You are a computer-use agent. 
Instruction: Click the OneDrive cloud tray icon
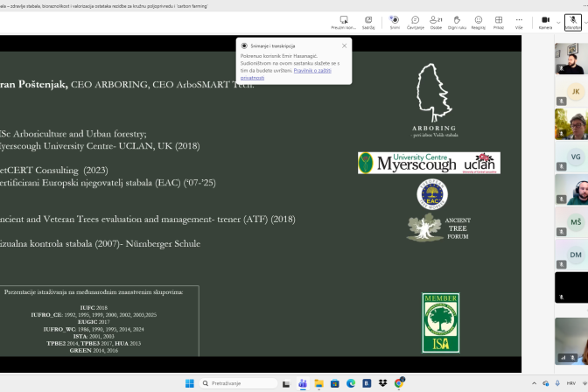click(x=546, y=383)
